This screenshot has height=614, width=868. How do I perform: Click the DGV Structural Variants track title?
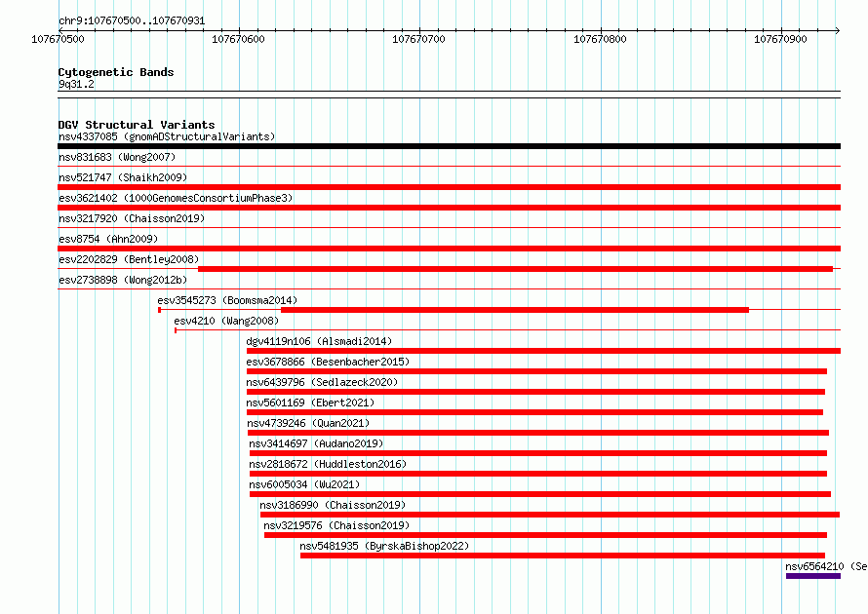(137, 125)
